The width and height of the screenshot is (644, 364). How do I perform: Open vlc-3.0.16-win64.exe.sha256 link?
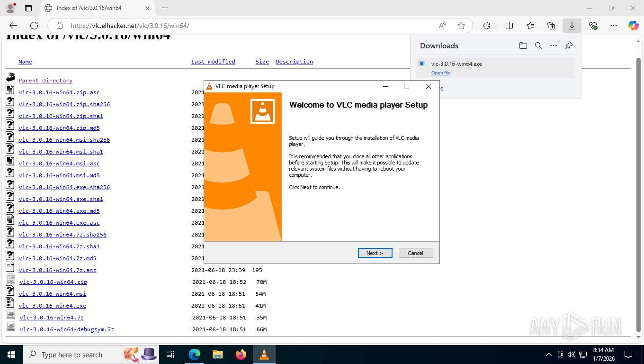64,187
